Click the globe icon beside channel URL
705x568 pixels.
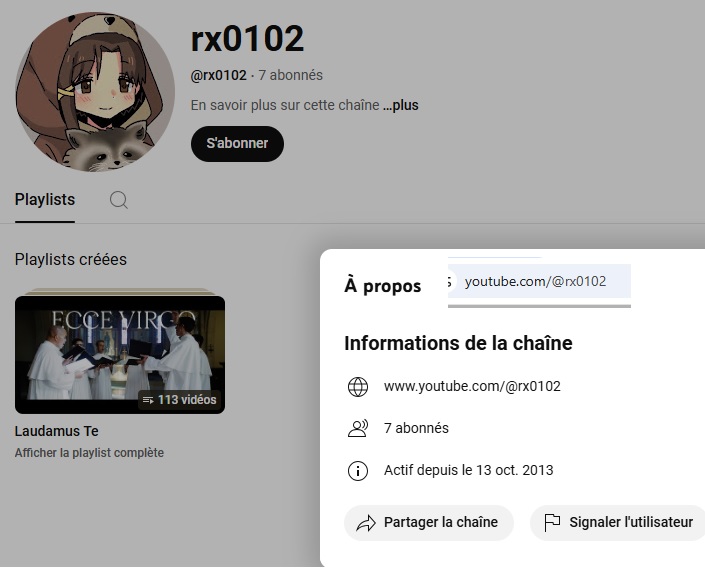[x=358, y=387]
